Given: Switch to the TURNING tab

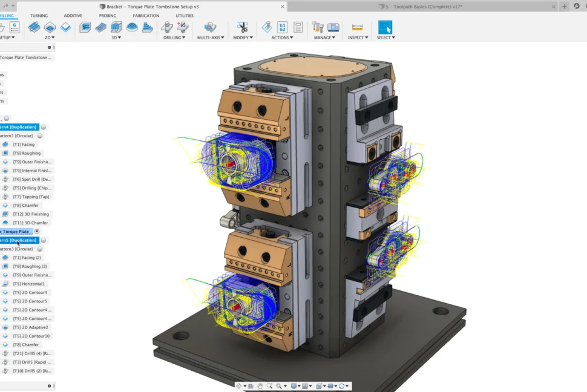Looking at the screenshot, I should click(39, 16).
